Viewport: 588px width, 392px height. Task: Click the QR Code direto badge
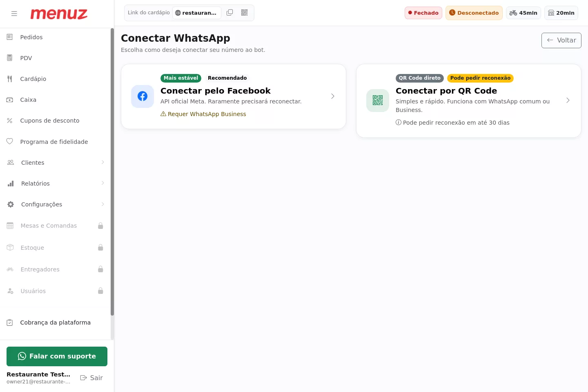(x=420, y=78)
